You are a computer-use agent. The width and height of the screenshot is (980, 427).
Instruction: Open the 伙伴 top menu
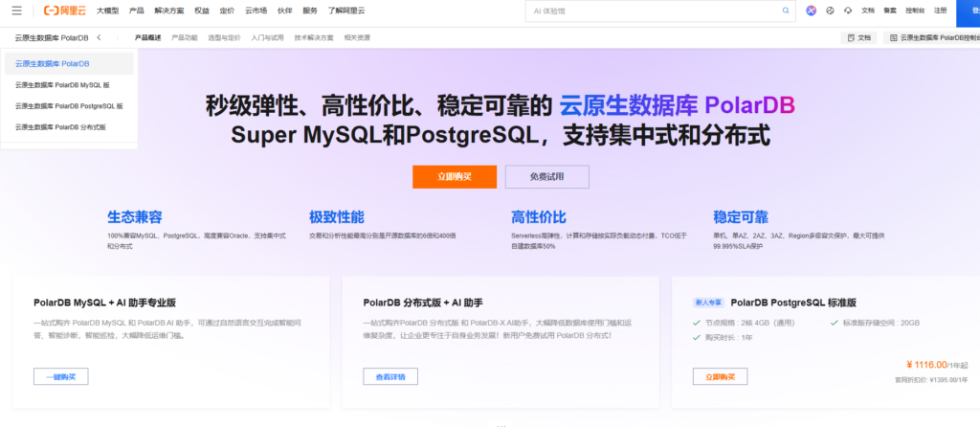pos(284,11)
